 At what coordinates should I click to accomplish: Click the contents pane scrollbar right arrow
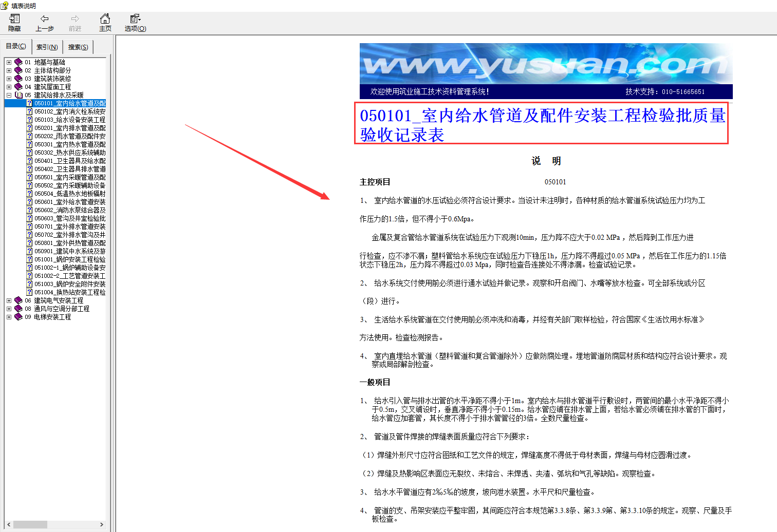coord(102,524)
